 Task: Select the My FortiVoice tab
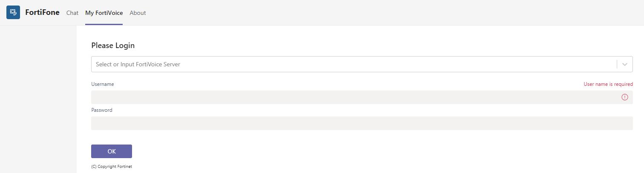(104, 13)
